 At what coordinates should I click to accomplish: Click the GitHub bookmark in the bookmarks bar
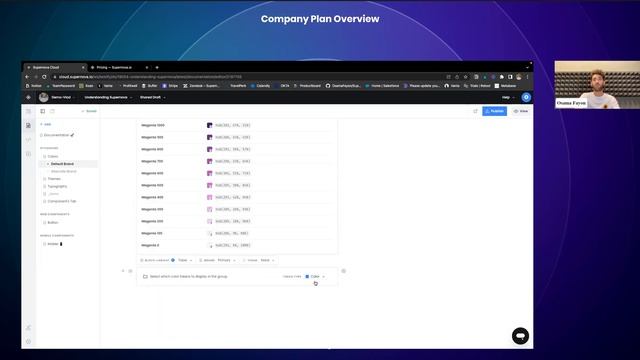tap(342, 86)
